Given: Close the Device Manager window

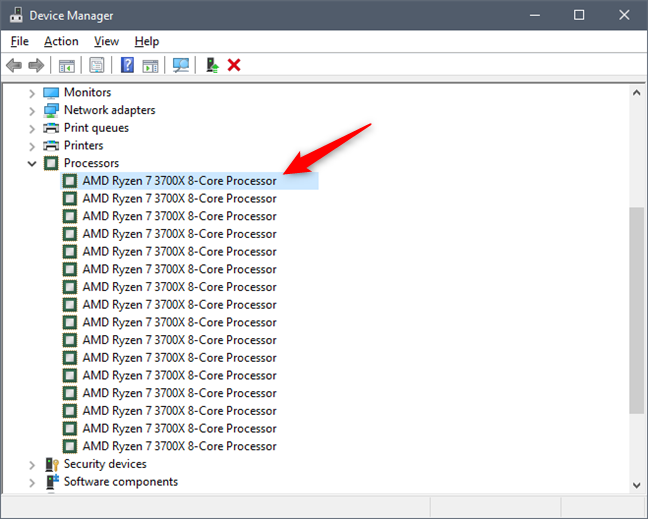Looking at the screenshot, I should tap(624, 15).
